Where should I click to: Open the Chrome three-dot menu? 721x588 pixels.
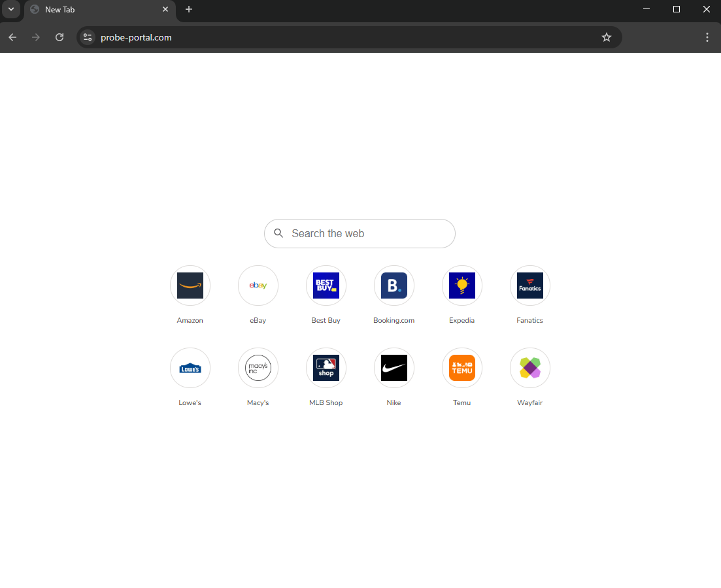coord(707,37)
